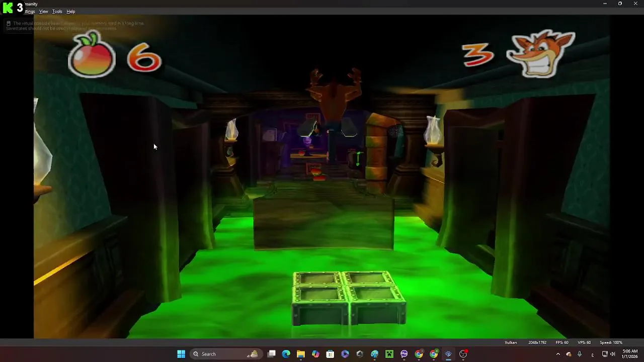Restore down the emulator window
Viewport: 644px width, 362px height.
[x=620, y=4]
